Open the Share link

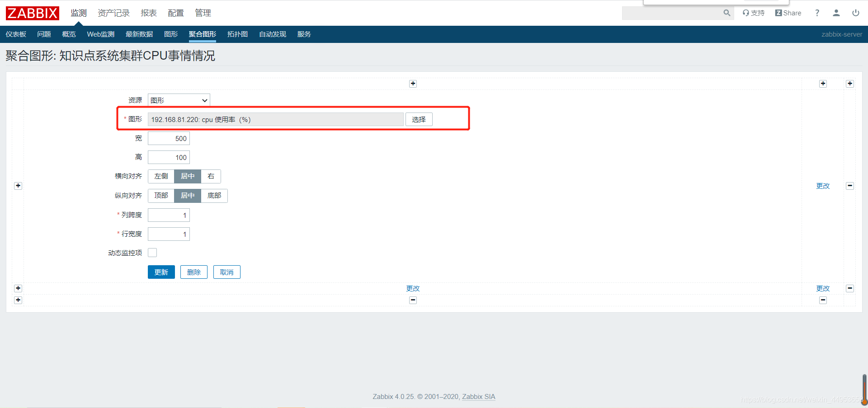pyautogui.click(x=788, y=13)
